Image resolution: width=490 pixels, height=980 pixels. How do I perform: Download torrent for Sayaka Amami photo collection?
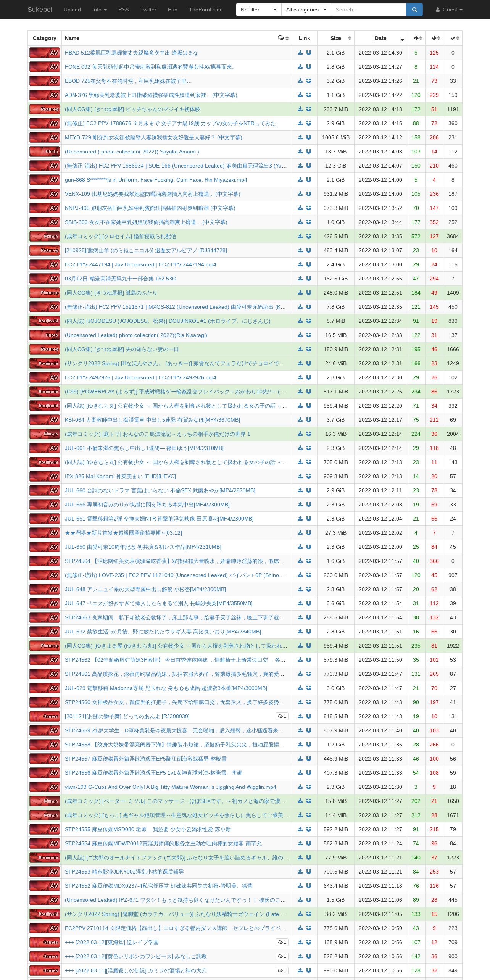(300, 152)
